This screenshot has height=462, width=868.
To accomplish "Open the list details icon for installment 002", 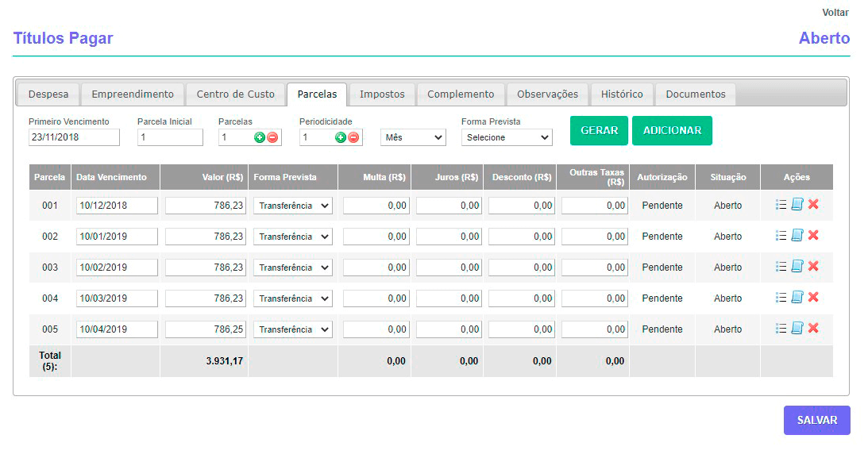I will [781, 236].
